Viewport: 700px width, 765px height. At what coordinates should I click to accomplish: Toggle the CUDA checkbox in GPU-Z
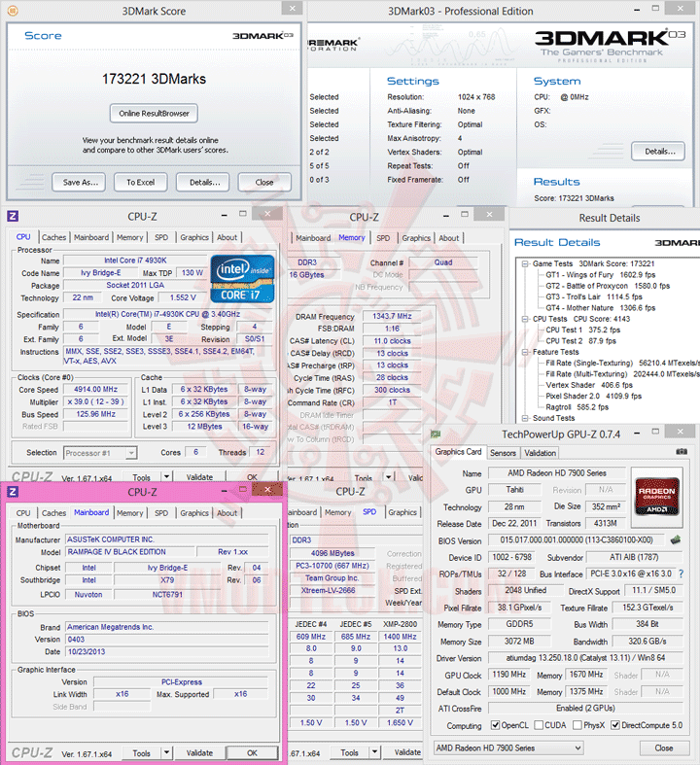coord(539,725)
